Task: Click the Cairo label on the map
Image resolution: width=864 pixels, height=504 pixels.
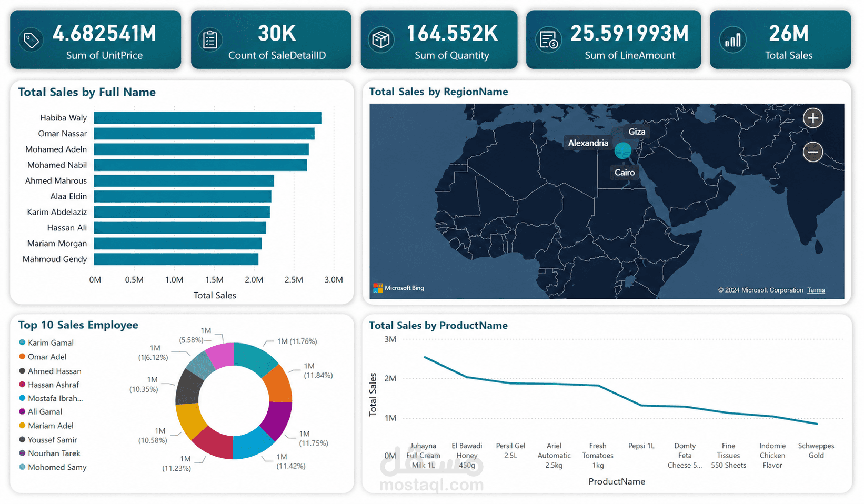Action: pos(625,173)
